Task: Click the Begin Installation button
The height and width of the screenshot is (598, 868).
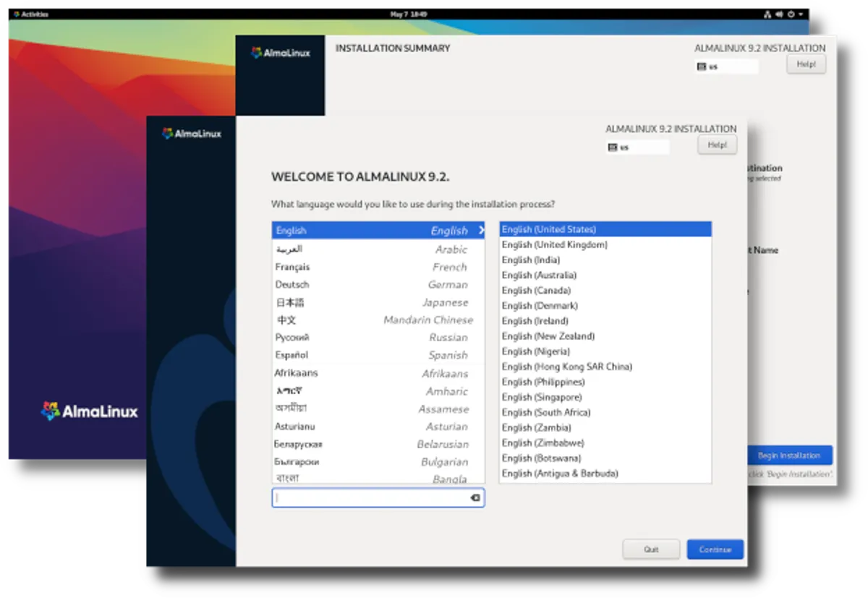Action: (790, 455)
